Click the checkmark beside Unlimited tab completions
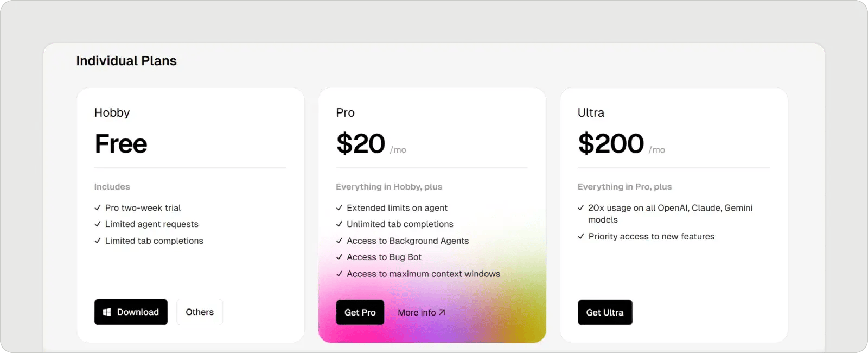The height and width of the screenshot is (353, 868). pyautogui.click(x=339, y=224)
